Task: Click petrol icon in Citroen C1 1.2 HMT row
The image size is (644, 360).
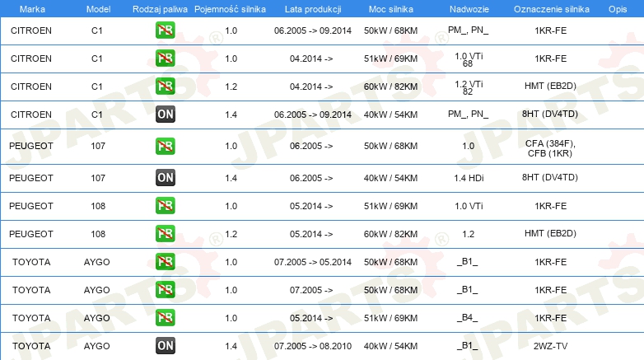Action: pyautogui.click(x=165, y=86)
